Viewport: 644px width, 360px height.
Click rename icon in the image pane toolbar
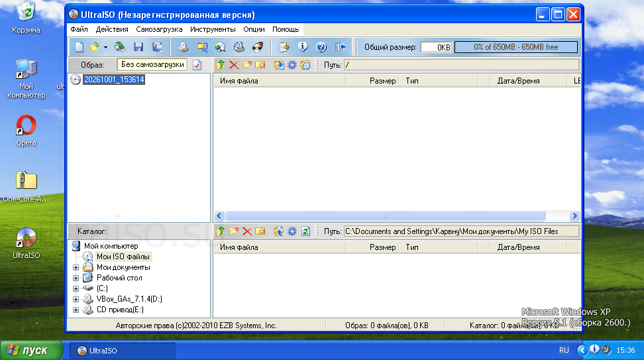260,65
